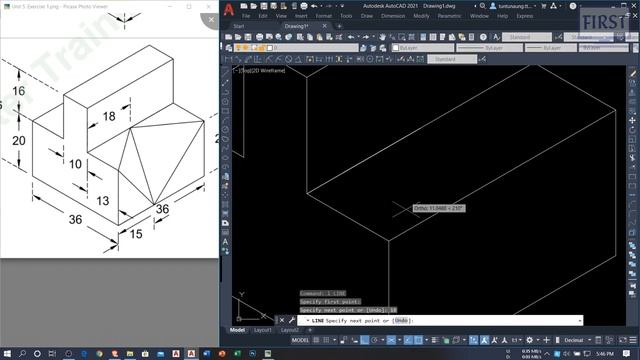Click the color swatch in ByLayer color box

click(x=396, y=48)
